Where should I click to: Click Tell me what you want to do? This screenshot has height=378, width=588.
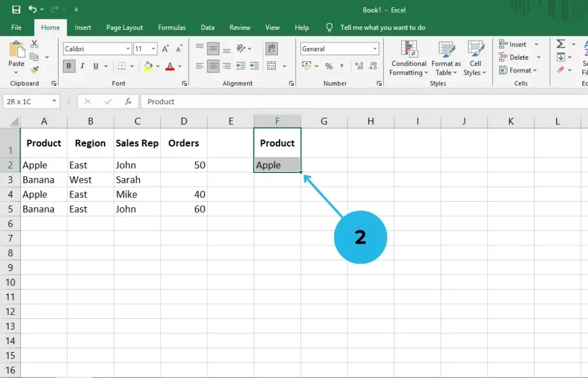click(x=382, y=28)
